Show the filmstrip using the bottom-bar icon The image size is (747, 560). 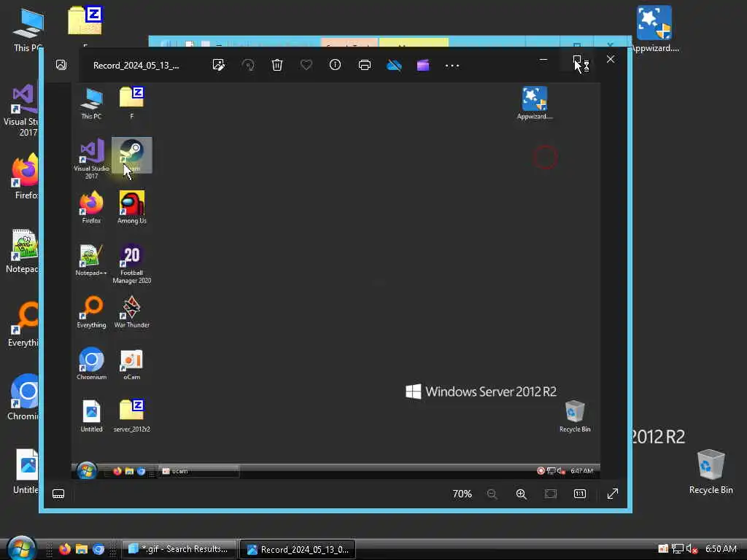tap(58, 494)
